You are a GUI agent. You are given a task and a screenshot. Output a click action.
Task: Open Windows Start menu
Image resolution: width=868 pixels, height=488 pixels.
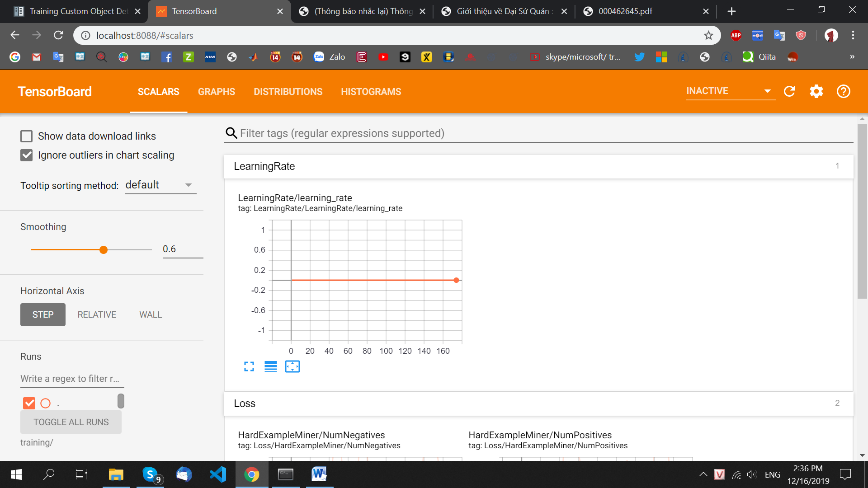click(16, 474)
